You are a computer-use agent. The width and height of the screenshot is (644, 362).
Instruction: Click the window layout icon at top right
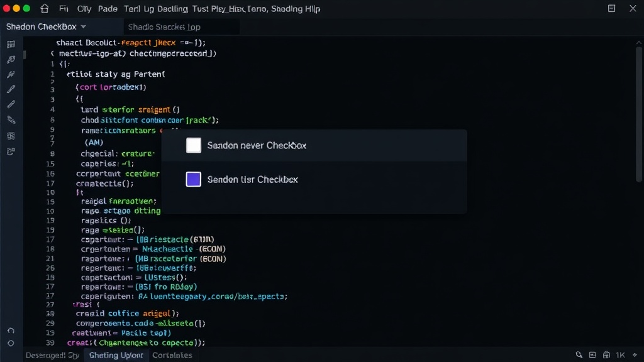[611, 9]
